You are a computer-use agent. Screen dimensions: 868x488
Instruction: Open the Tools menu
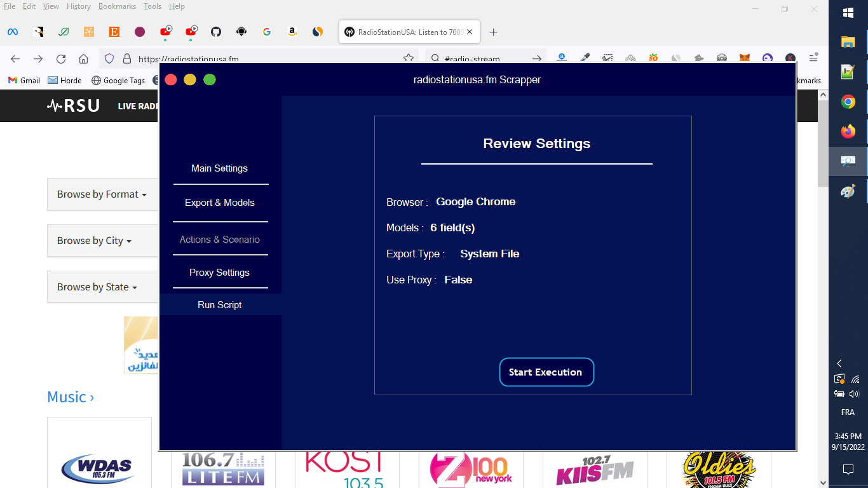(152, 6)
